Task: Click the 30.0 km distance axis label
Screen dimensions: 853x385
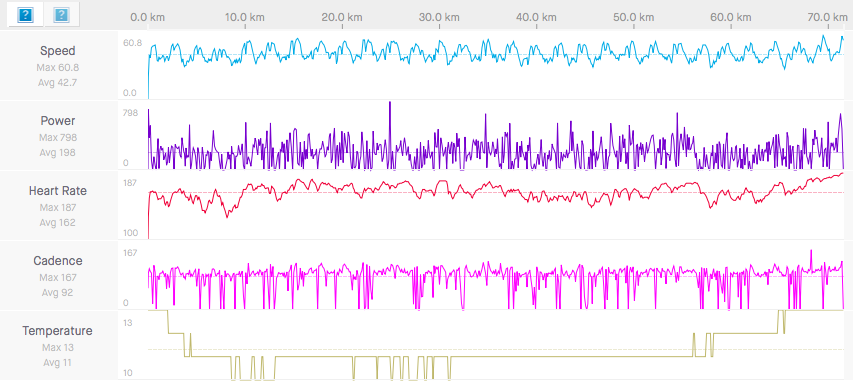Action: 439,17
